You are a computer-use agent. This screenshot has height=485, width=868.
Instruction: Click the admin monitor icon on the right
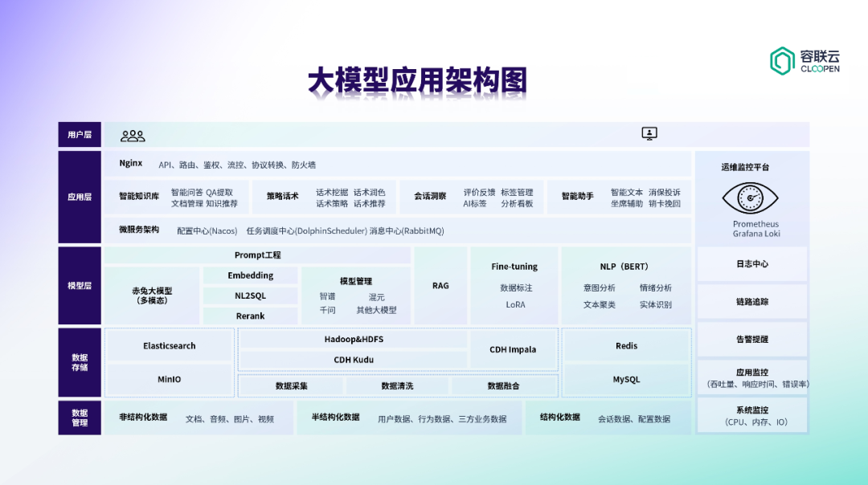[649, 133]
